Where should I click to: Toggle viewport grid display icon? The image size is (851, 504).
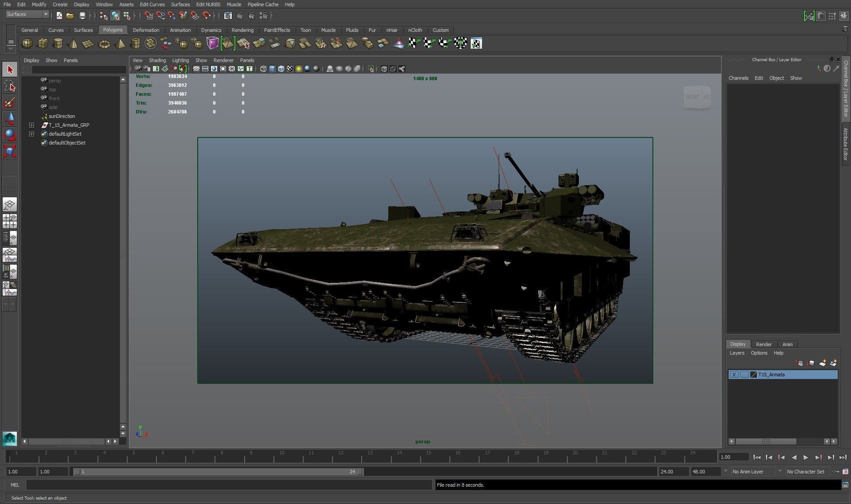coord(196,69)
